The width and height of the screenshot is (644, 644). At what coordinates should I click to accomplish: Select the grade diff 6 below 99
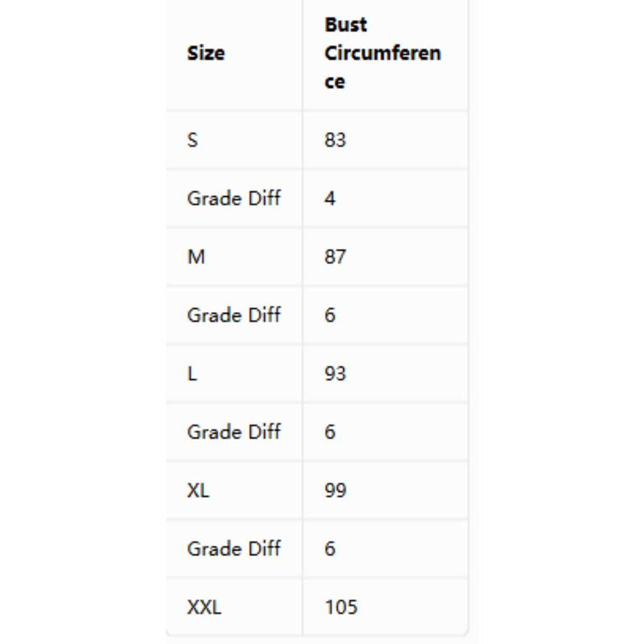[x=330, y=548]
